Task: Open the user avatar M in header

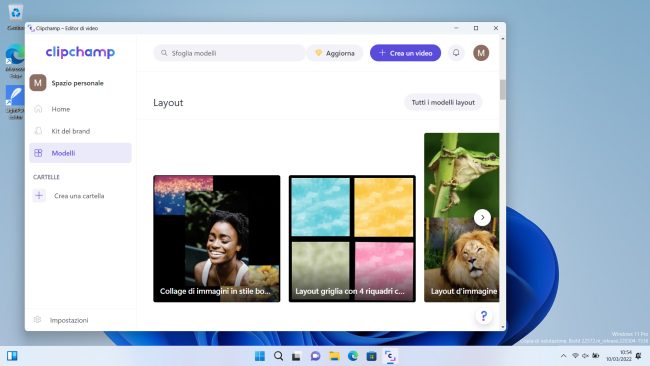Action: (481, 53)
